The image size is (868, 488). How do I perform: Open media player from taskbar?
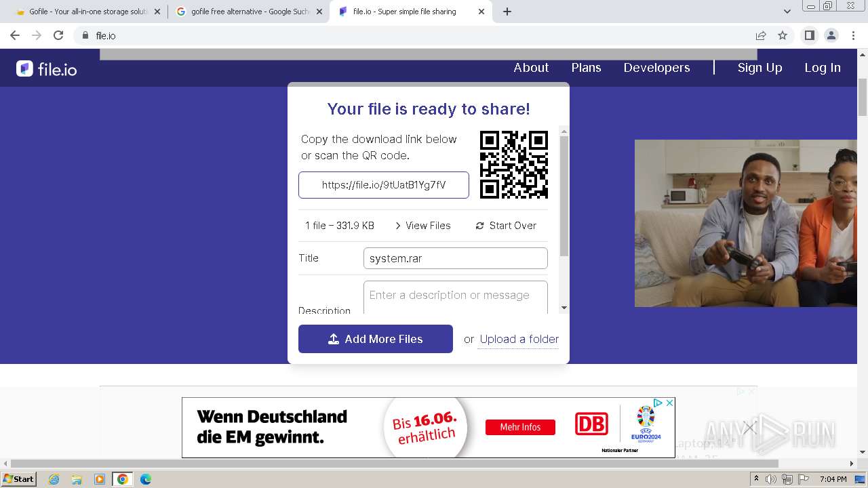point(100,479)
